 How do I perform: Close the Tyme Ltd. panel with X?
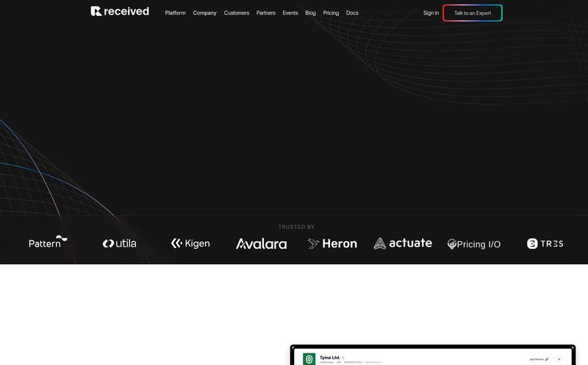(x=559, y=359)
